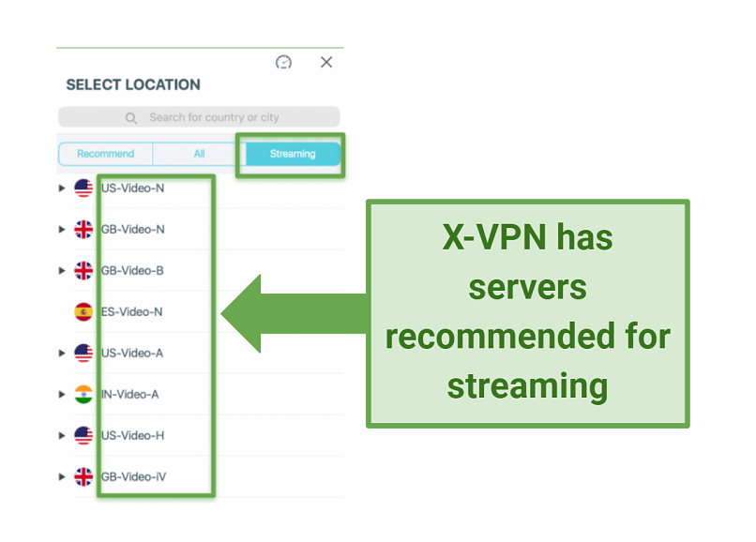Screen dimensions: 756x542
Task: Click the UK flag beside GB-Video-IV
Action: click(x=83, y=477)
